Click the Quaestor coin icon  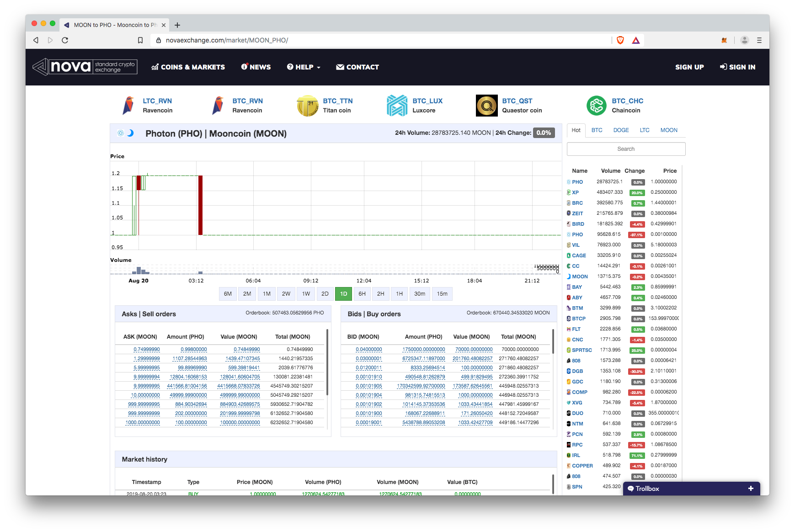click(487, 106)
